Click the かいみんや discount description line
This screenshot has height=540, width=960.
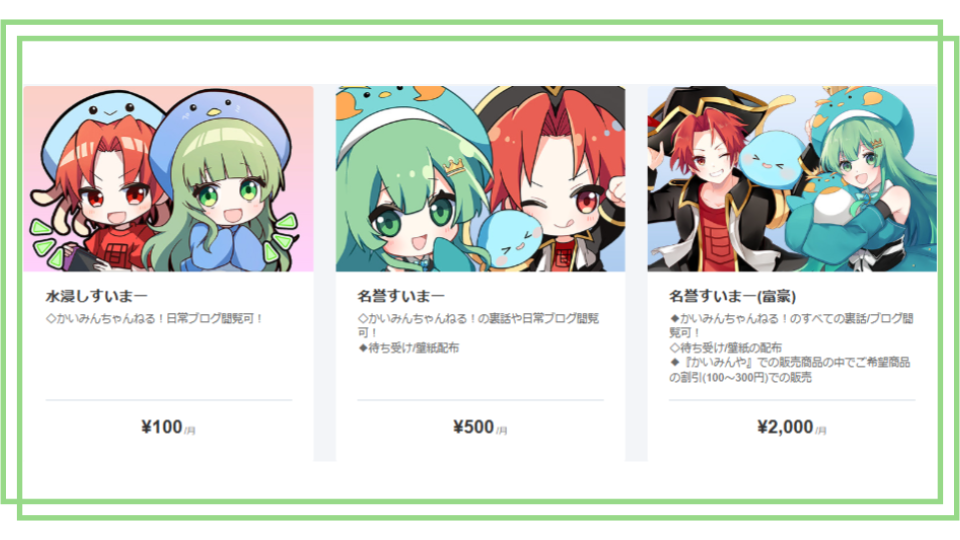tap(789, 370)
